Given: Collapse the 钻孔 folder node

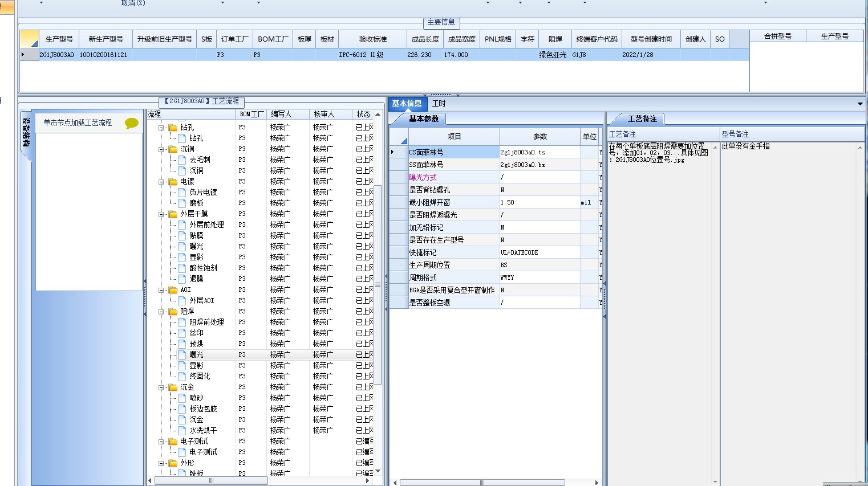Looking at the screenshot, I should point(161,128).
